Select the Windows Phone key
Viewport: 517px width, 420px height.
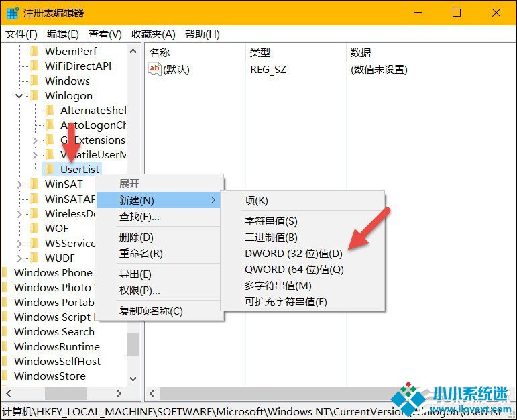click(x=53, y=272)
